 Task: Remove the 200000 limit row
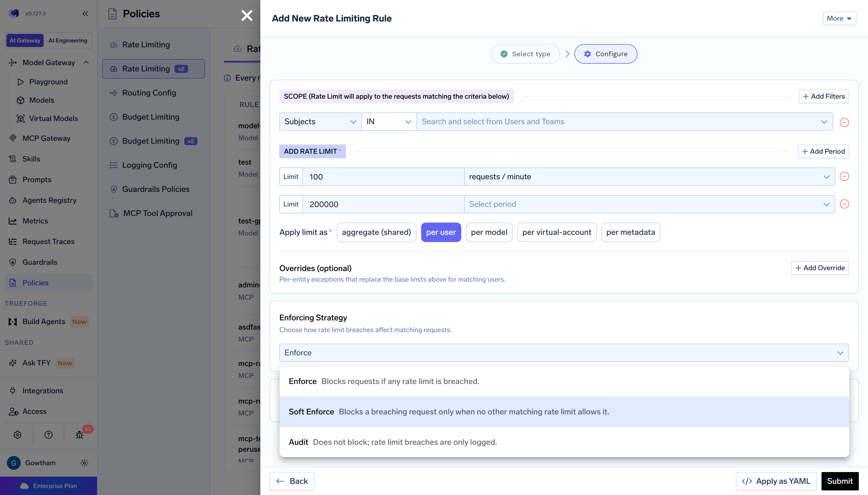(x=844, y=204)
